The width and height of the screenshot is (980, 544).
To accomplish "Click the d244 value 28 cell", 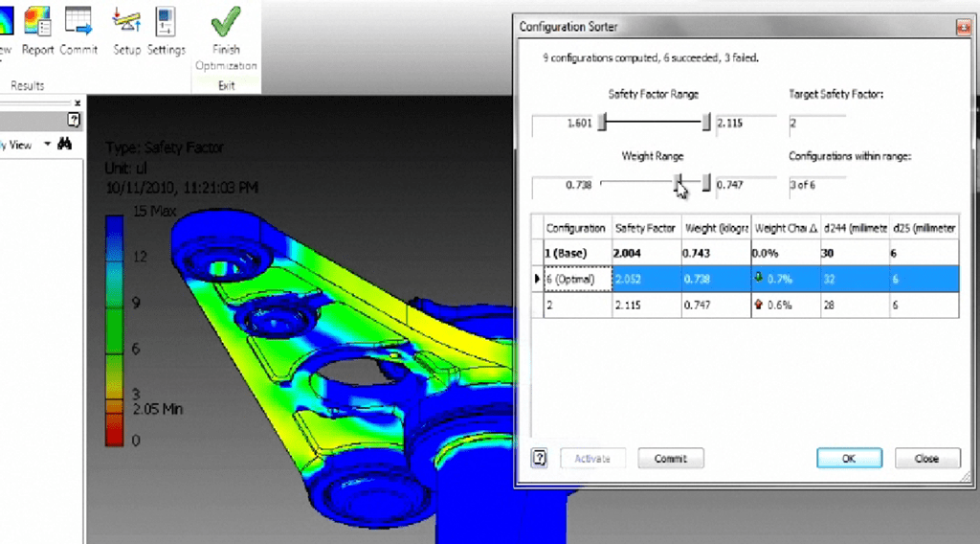I will pos(855,306).
